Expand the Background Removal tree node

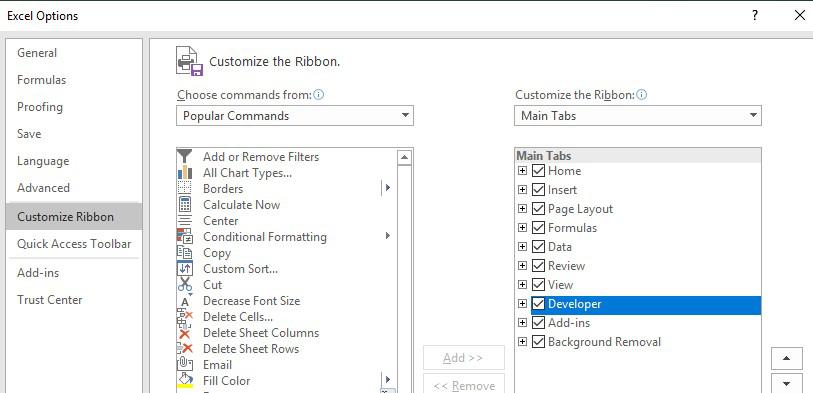pos(522,342)
